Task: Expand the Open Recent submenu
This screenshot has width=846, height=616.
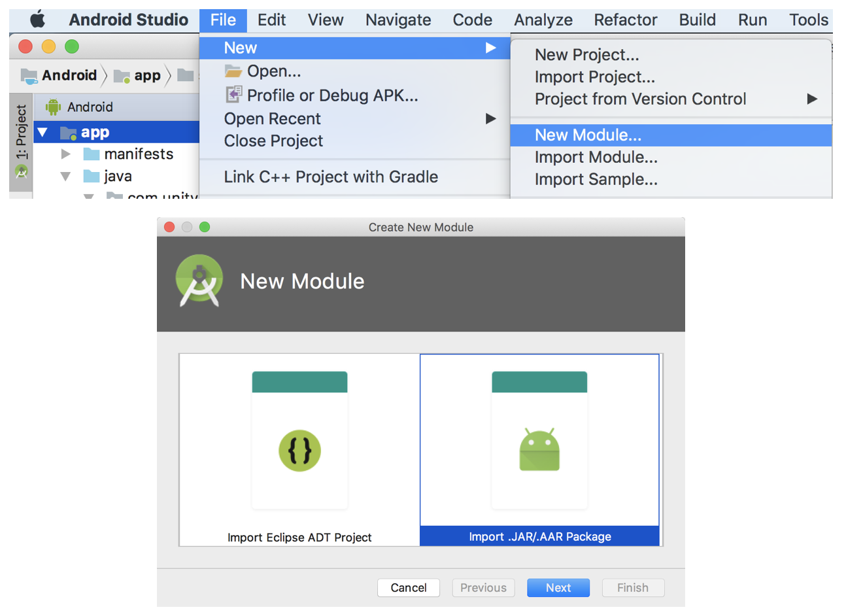Action: click(x=354, y=118)
